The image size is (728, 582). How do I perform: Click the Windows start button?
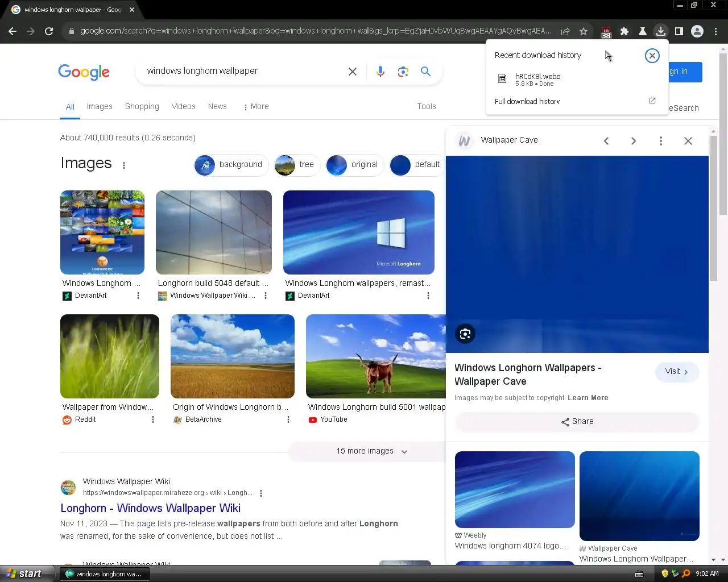[27, 573]
